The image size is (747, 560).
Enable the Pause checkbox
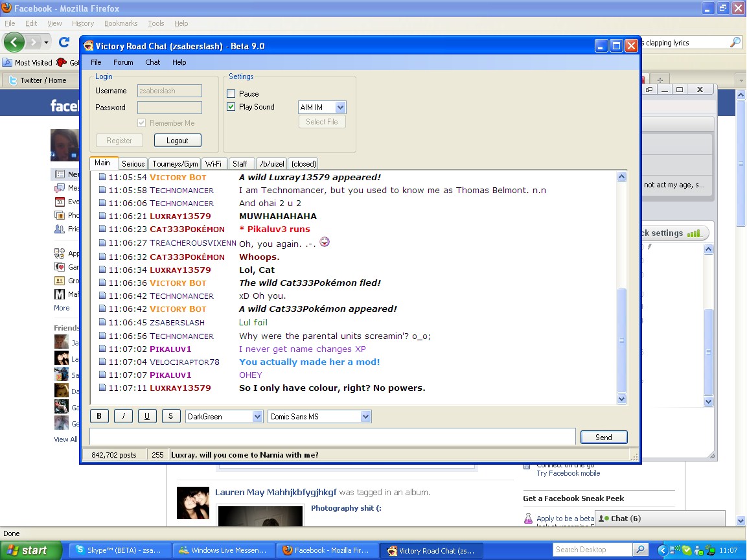pos(231,94)
